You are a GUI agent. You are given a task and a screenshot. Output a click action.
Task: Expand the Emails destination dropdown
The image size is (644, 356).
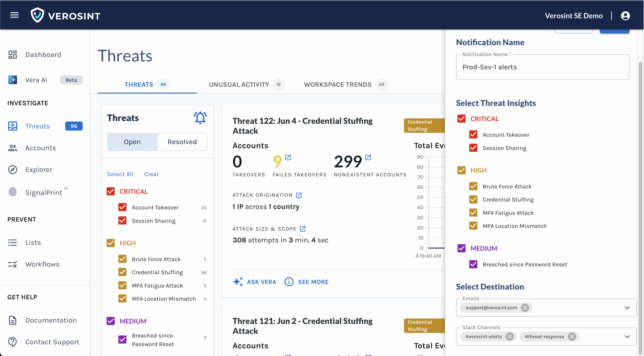(627, 307)
